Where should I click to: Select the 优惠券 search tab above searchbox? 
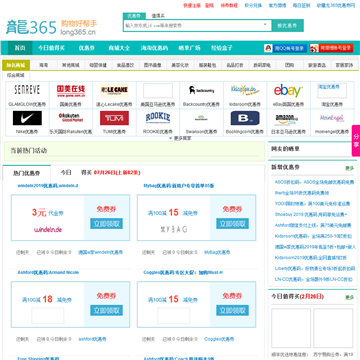click(134, 16)
